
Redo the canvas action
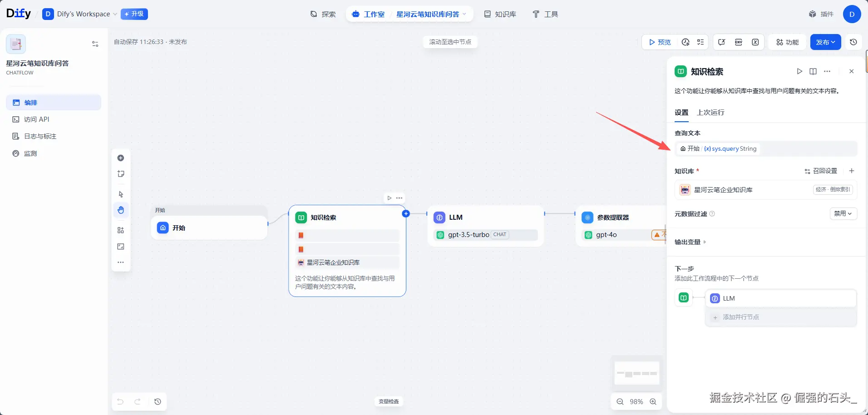(138, 401)
